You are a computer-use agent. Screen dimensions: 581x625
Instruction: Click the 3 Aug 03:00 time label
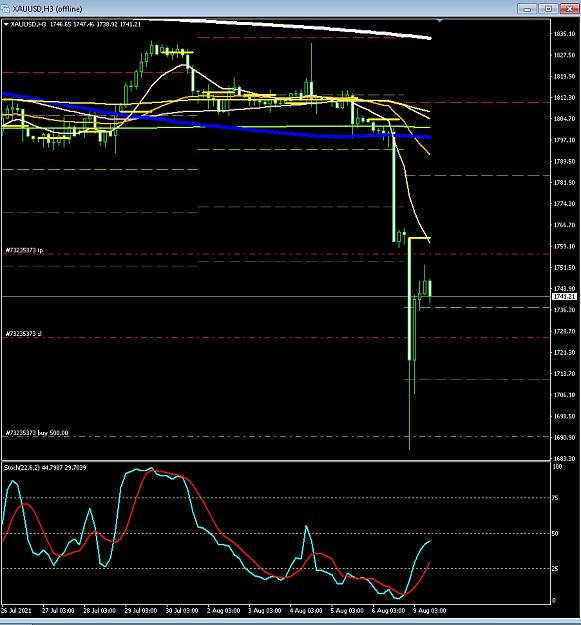pos(265,611)
